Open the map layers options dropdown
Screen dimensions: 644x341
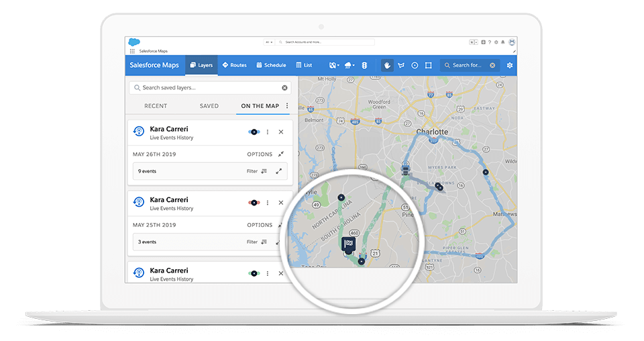334,65
